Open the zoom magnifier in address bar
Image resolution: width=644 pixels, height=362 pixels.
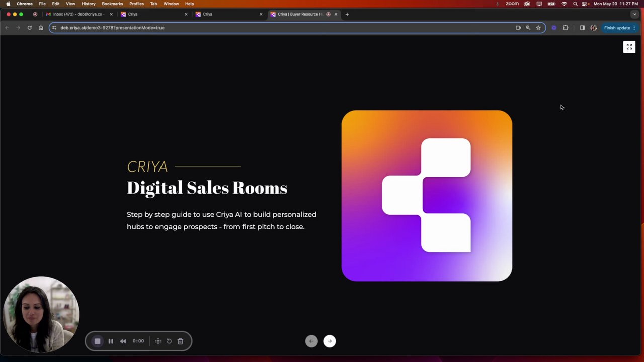click(528, 28)
